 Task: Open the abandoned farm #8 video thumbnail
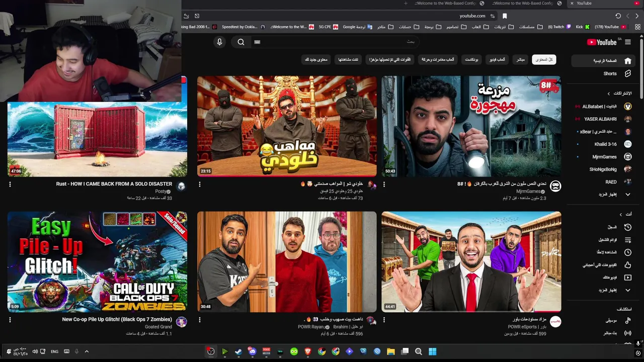pyautogui.click(x=471, y=126)
